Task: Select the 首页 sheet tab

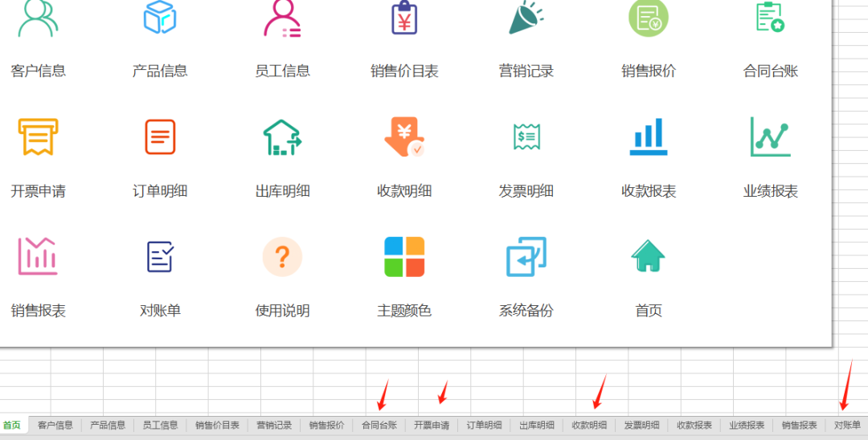Action: (12, 425)
